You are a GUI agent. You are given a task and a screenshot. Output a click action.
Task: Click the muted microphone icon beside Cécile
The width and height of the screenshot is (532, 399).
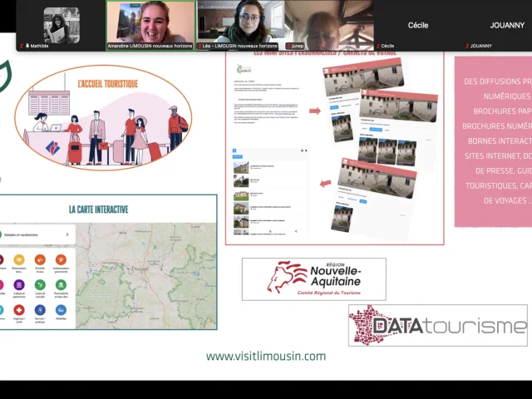[x=378, y=47]
